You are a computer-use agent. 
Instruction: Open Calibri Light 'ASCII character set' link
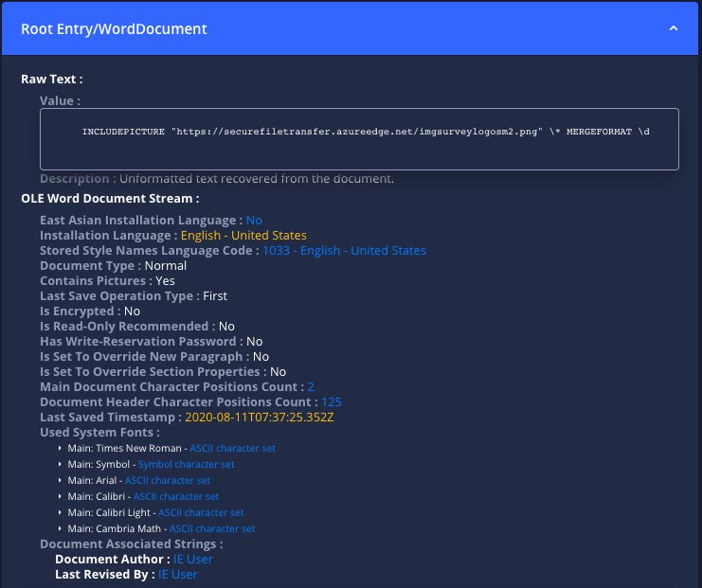[201, 512]
